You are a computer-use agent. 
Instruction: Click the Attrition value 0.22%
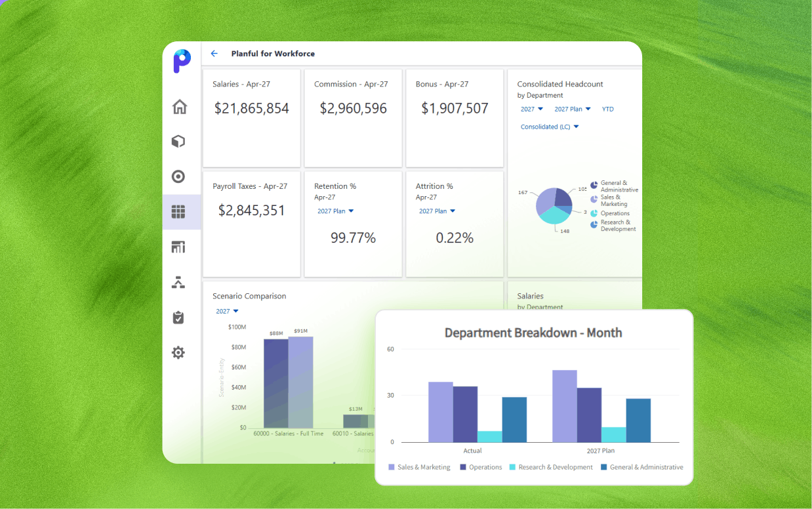pyautogui.click(x=455, y=238)
